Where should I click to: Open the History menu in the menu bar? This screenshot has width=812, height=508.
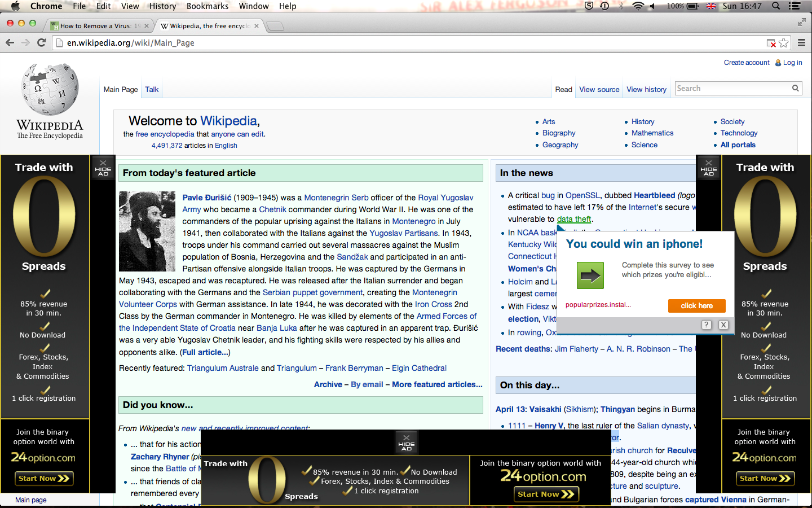point(163,6)
